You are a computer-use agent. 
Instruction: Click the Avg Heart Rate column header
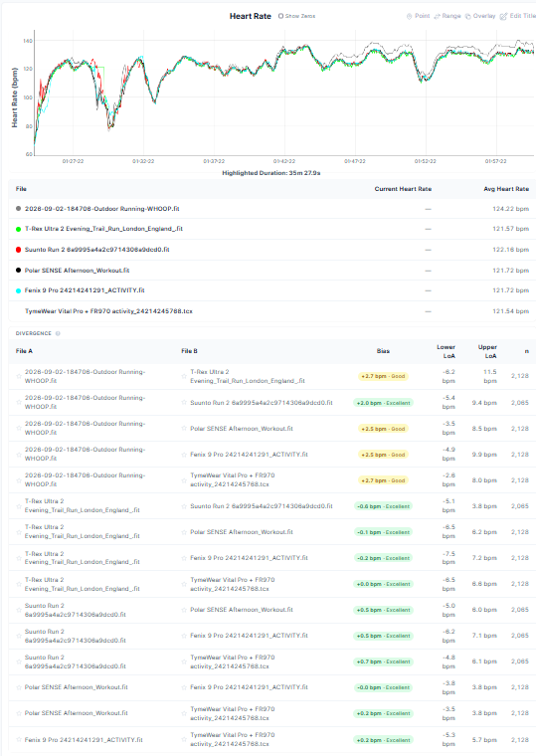pyautogui.click(x=506, y=189)
